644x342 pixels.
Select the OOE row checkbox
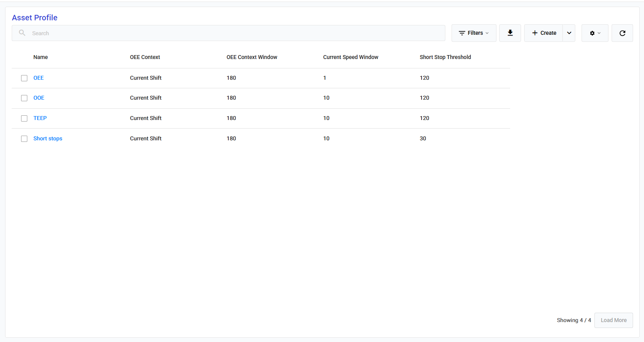point(24,98)
